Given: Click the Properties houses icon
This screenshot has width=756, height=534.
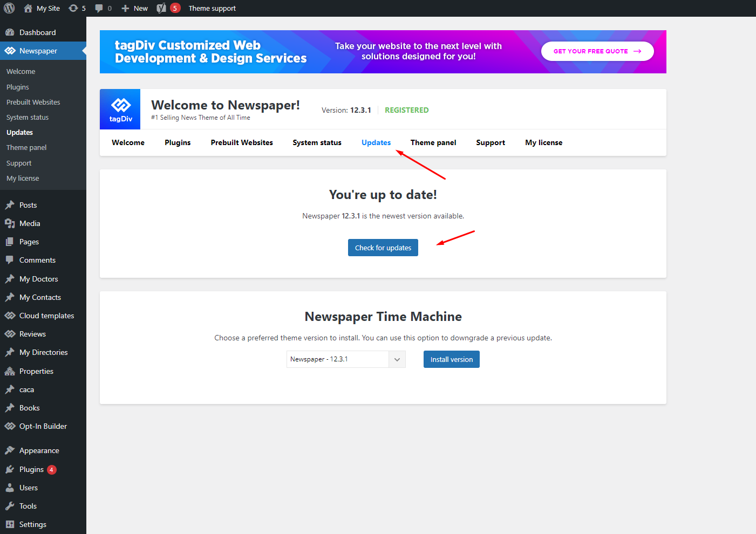Looking at the screenshot, I should click(10, 371).
